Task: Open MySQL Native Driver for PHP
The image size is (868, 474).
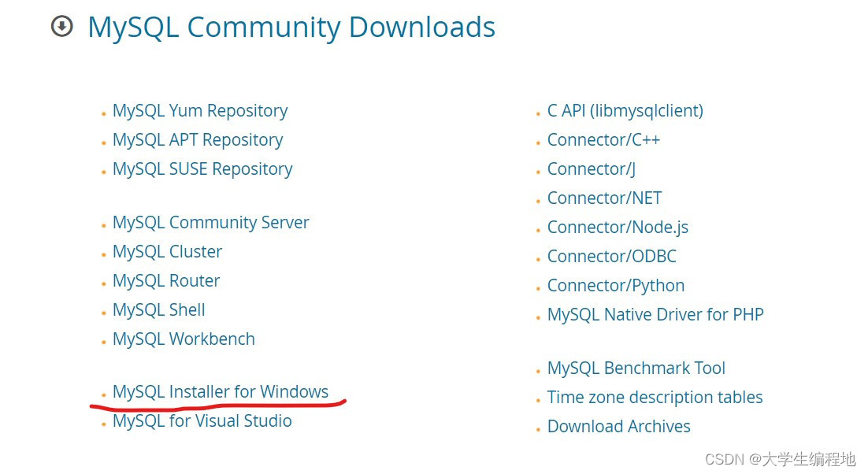Action: click(x=655, y=315)
